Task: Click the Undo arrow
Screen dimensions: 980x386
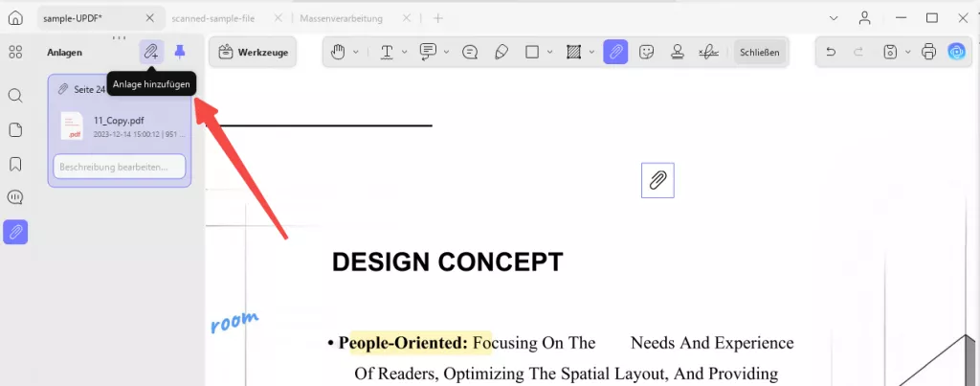Action: [x=831, y=52]
